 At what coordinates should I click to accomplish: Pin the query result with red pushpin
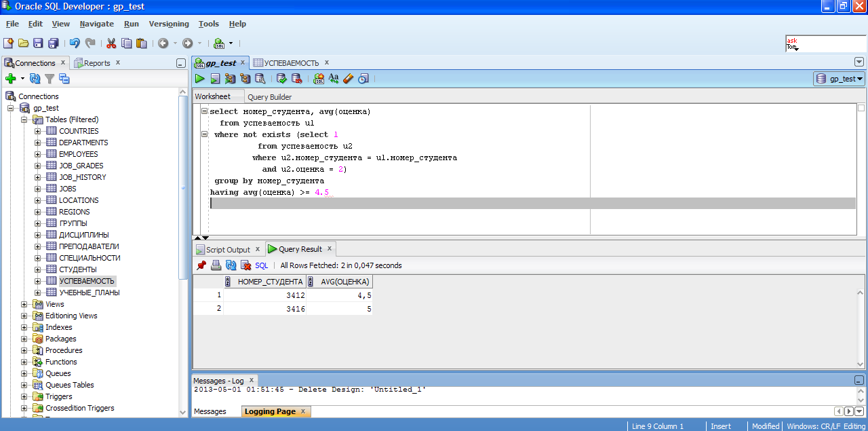(x=201, y=265)
